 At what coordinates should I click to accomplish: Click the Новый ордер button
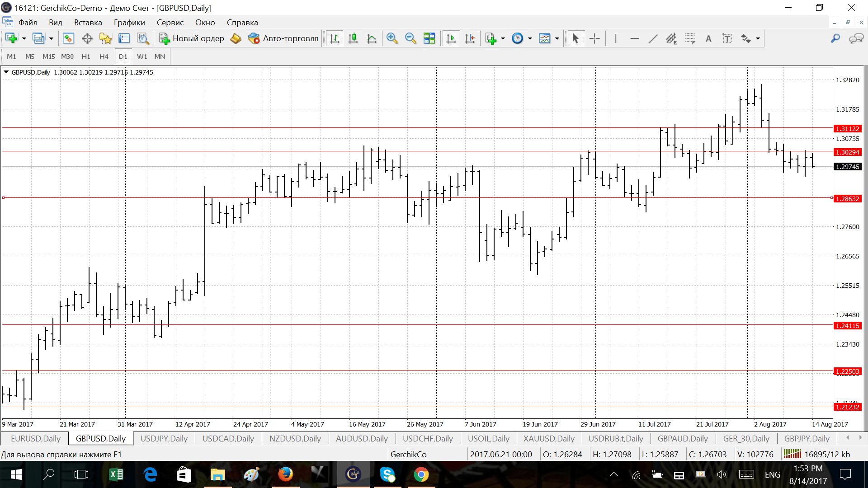coord(192,39)
